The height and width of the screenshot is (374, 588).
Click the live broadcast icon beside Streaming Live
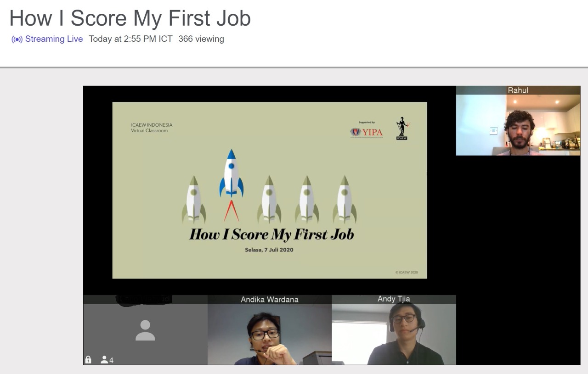pyautogui.click(x=16, y=39)
